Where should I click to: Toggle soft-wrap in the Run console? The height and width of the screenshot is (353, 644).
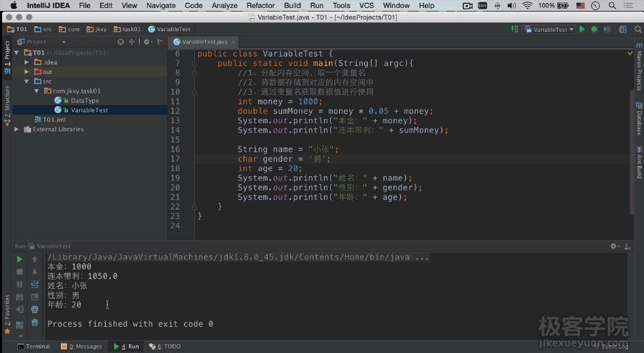coord(34,284)
